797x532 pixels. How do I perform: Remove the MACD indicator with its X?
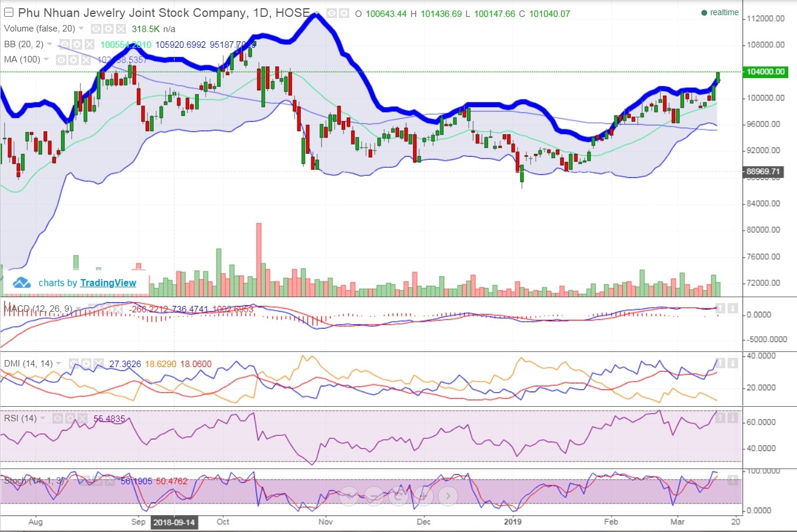[x=117, y=309]
